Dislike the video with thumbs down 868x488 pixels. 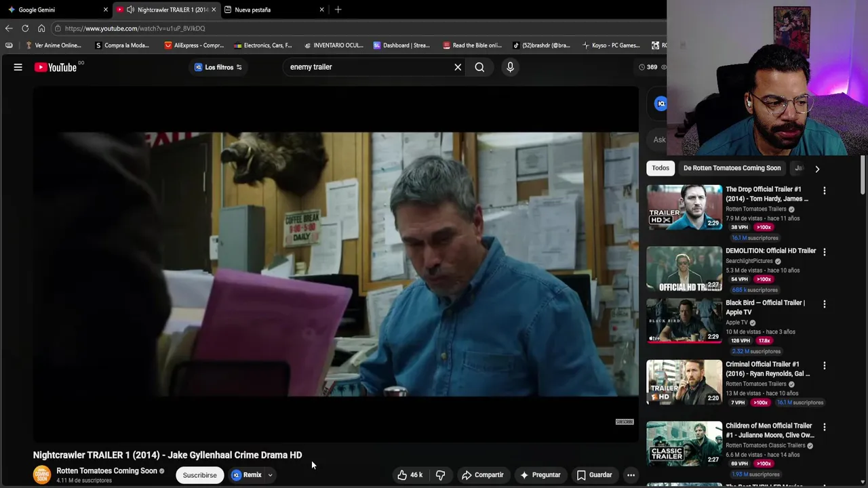pyautogui.click(x=440, y=475)
